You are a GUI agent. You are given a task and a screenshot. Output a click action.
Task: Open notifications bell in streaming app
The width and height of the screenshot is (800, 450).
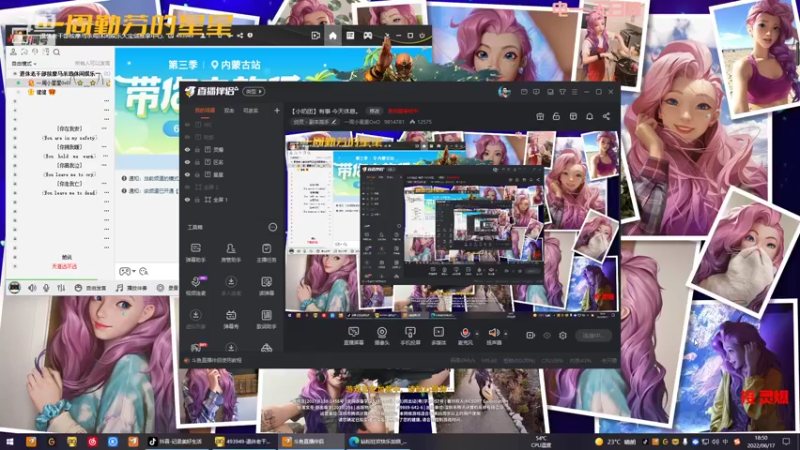(589, 116)
